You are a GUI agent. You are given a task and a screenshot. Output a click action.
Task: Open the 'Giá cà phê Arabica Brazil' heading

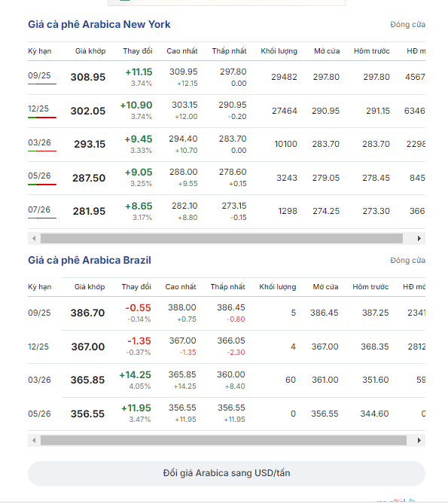[90, 260]
